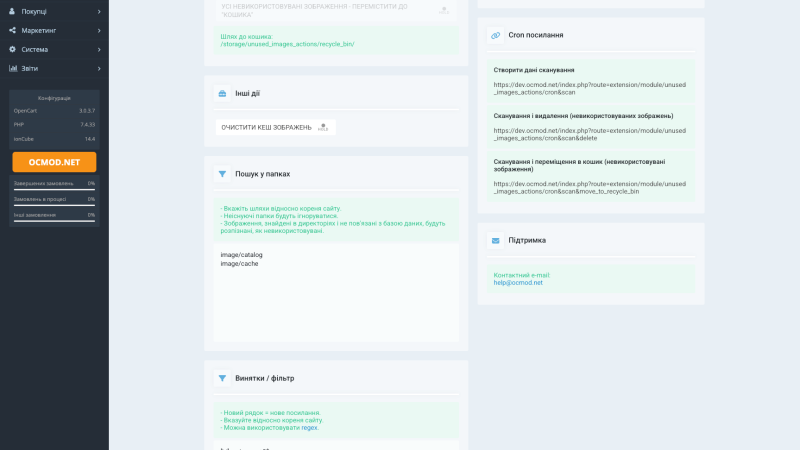The height and width of the screenshot is (450, 800).
Task: Click the Cron посилання link icon
Action: click(495, 35)
